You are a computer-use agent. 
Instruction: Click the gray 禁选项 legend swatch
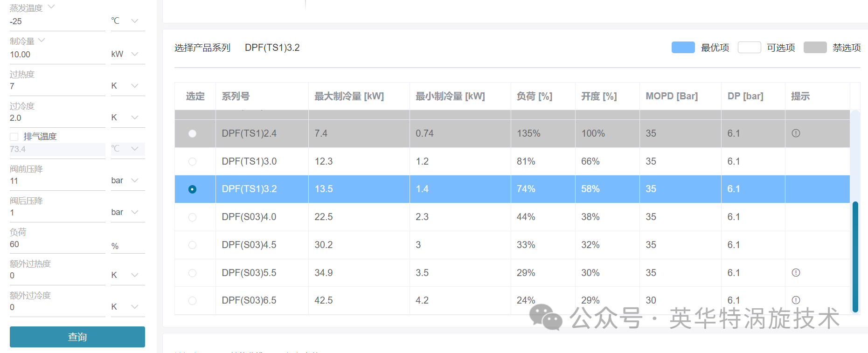click(x=815, y=48)
